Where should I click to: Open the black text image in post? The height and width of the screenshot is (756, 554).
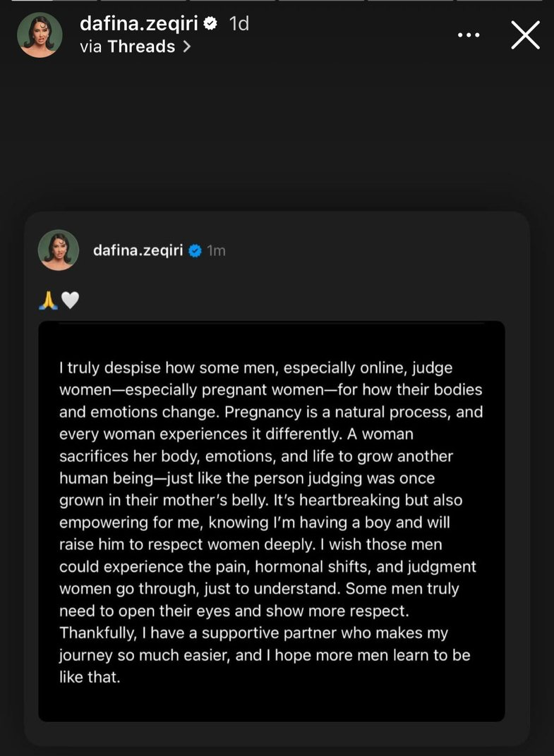point(271,520)
